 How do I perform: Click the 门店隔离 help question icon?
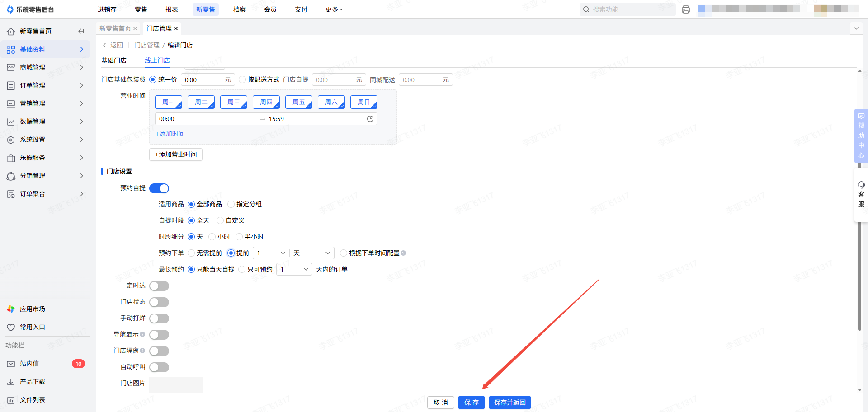(x=142, y=351)
